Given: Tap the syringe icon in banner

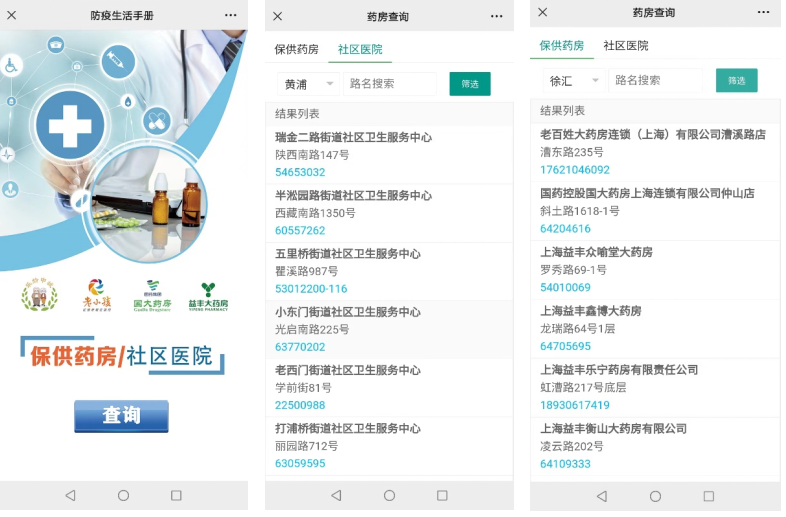Looking at the screenshot, I should click(x=118, y=61).
